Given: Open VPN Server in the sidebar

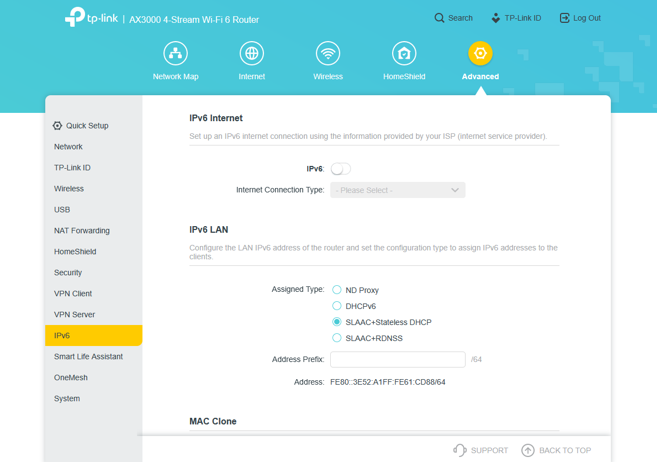Looking at the screenshot, I should (x=74, y=315).
